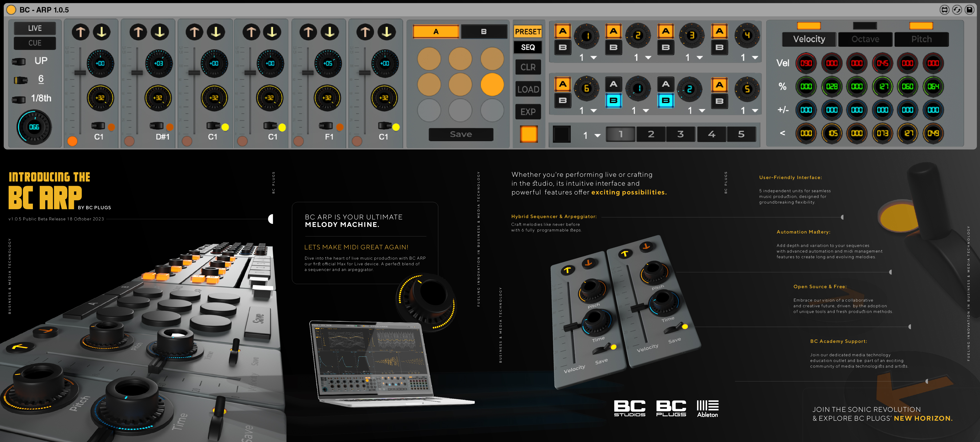Click the device activator circle beside the BC - ARP title

[x=11, y=10]
